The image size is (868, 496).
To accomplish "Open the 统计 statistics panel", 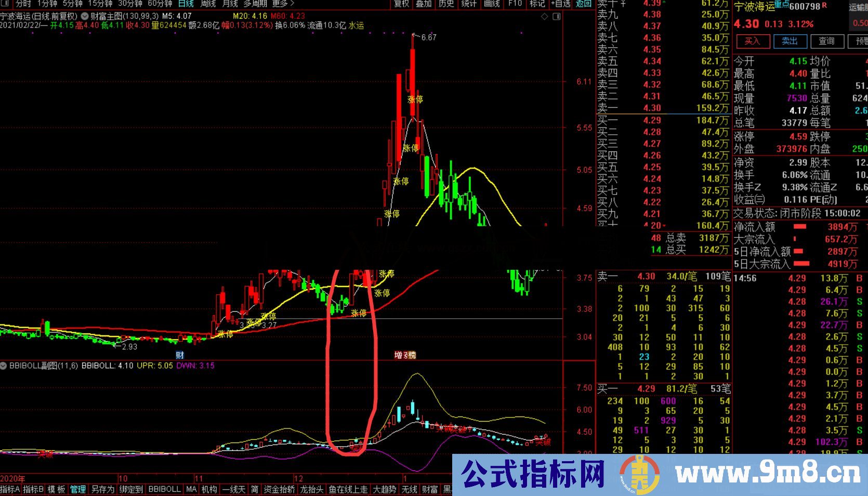I will pyautogui.click(x=469, y=4).
